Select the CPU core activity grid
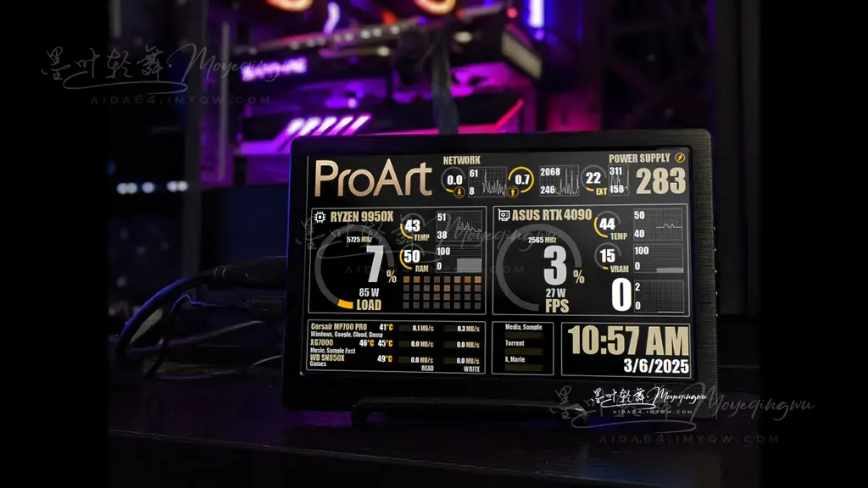 tap(441, 292)
